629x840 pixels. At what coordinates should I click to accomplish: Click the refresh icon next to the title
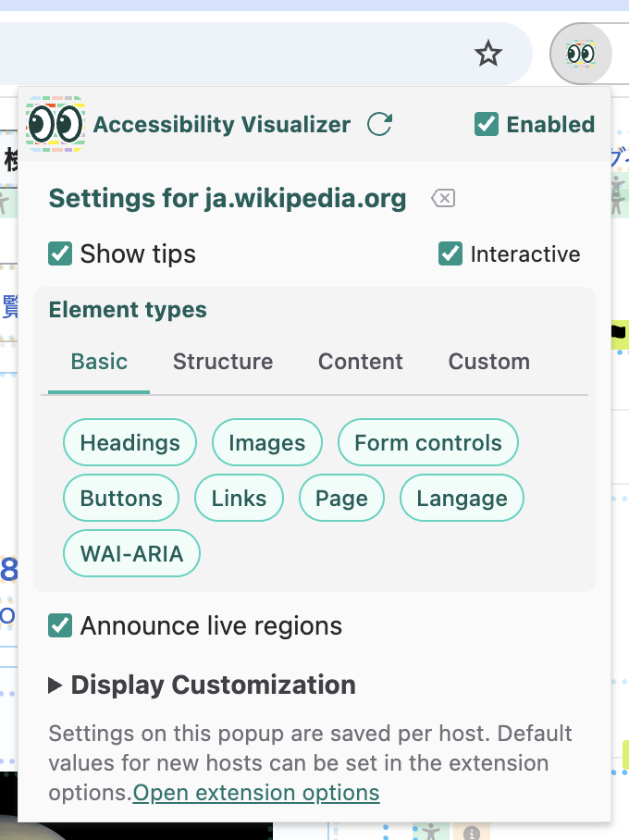click(379, 124)
